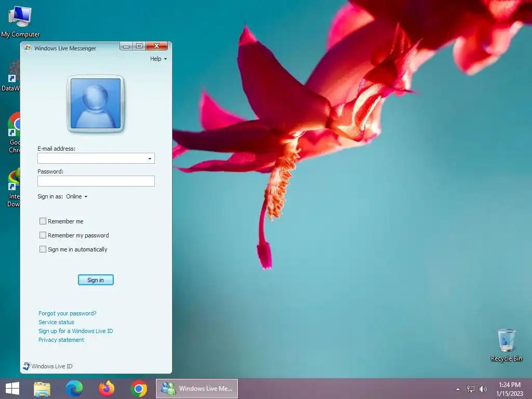Click the Messenger title bar logo icon
The width and height of the screenshot is (532, 399).
28,48
